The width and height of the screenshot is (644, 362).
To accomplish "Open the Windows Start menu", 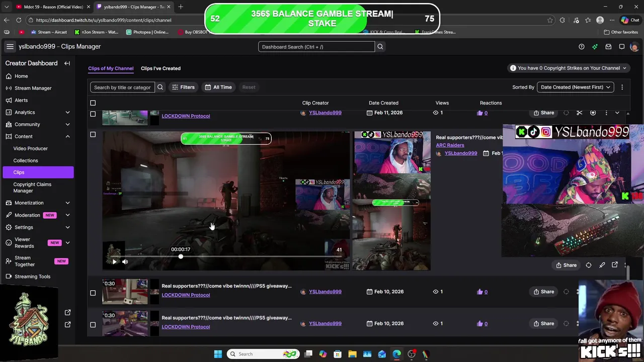I will (218, 354).
